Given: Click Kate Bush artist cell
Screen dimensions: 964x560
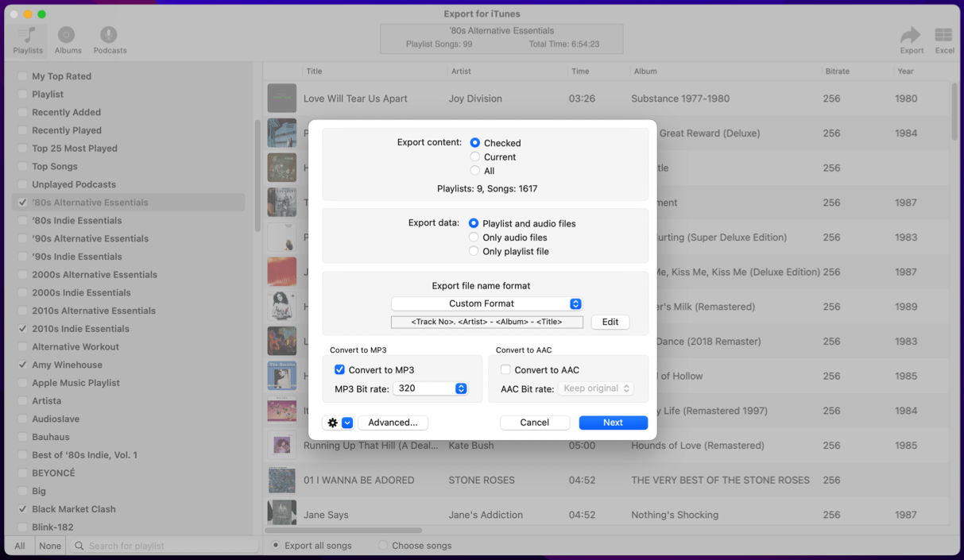Looking at the screenshot, I should [x=471, y=446].
